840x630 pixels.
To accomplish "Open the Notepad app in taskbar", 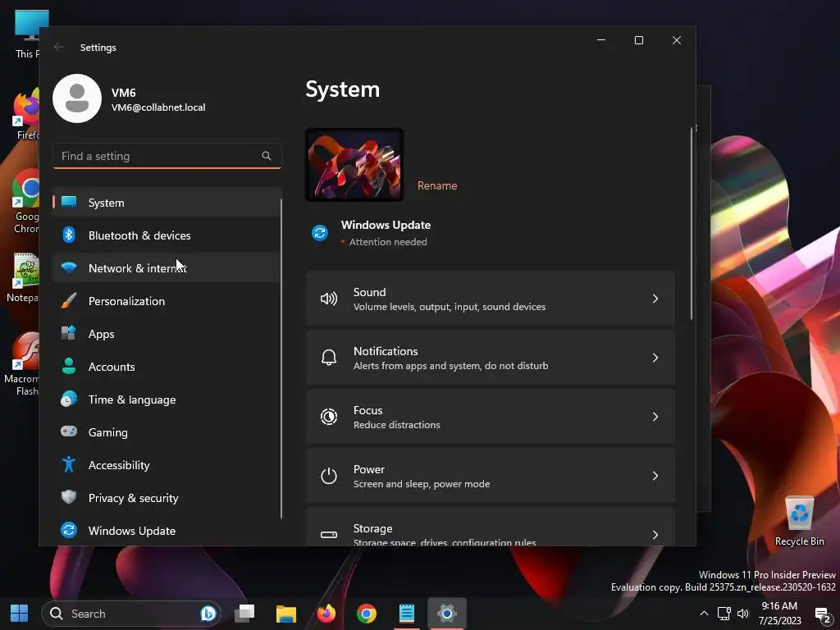I will [407, 613].
